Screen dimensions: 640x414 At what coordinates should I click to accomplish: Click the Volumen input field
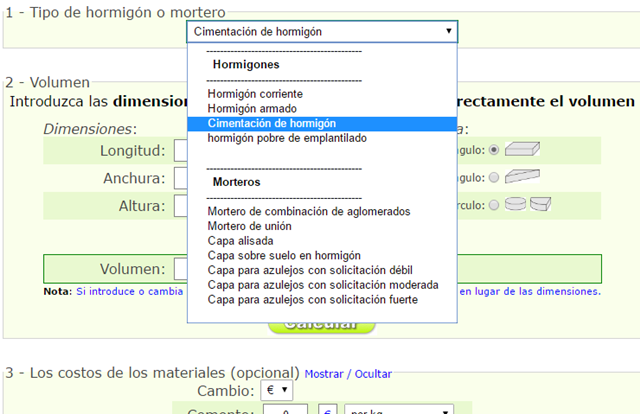pos(181,269)
